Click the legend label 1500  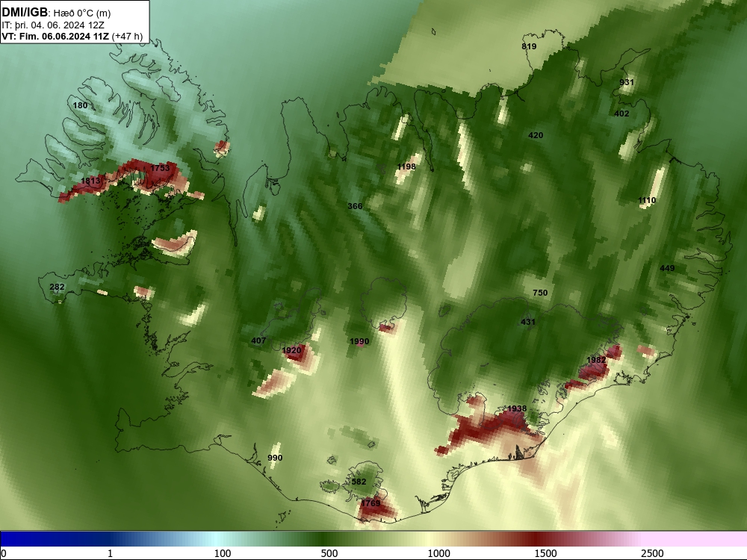click(x=545, y=553)
